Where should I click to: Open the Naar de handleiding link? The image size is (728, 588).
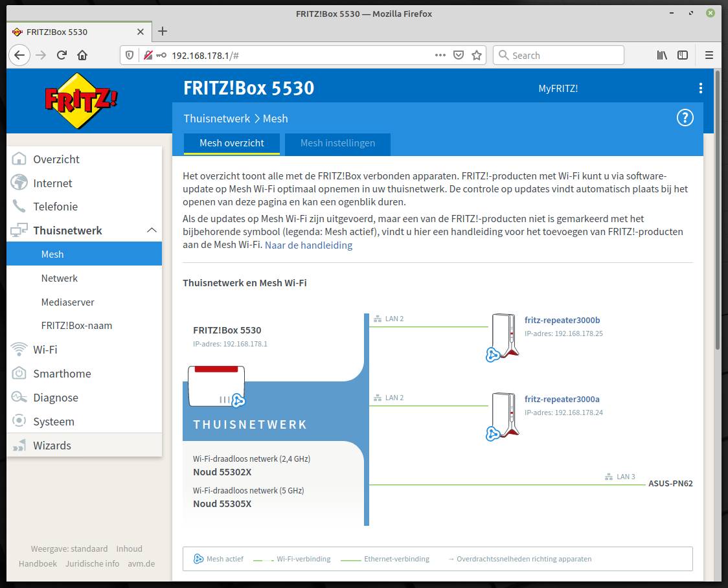pos(308,245)
